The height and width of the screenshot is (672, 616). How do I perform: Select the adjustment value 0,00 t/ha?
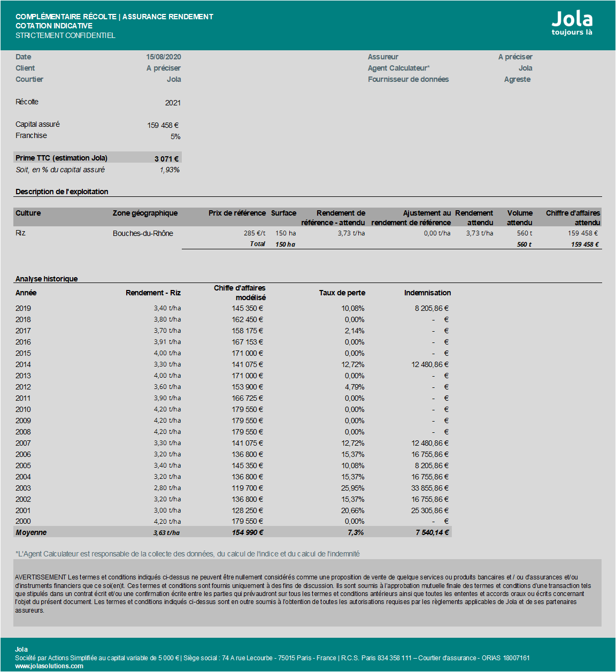437,233
